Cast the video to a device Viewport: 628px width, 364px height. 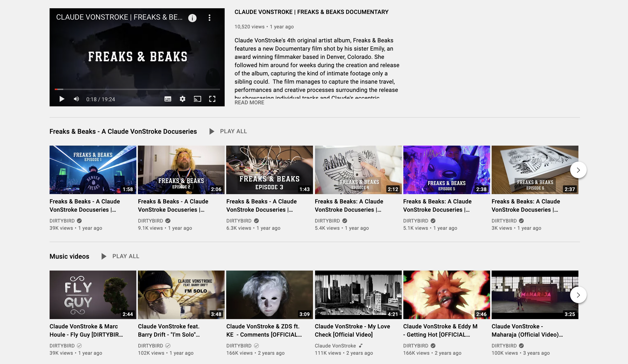[198, 99]
